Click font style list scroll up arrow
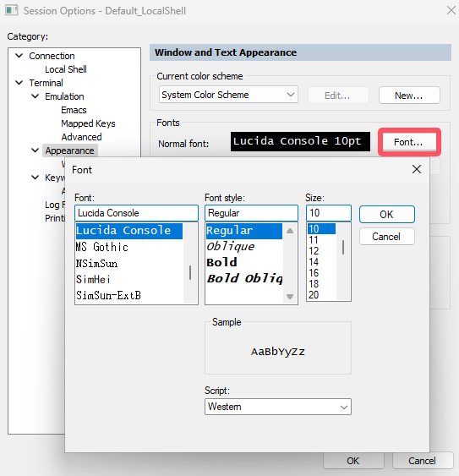 (290, 231)
